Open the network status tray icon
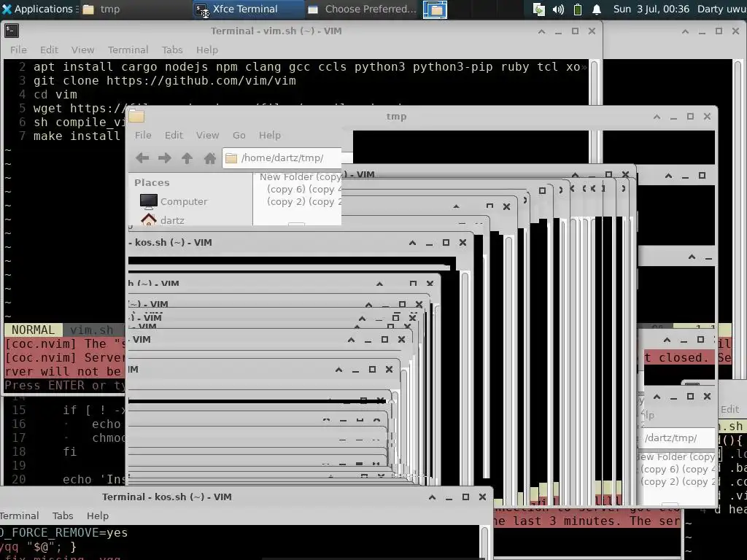The image size is (747, 560). click(x=539, y=9)
